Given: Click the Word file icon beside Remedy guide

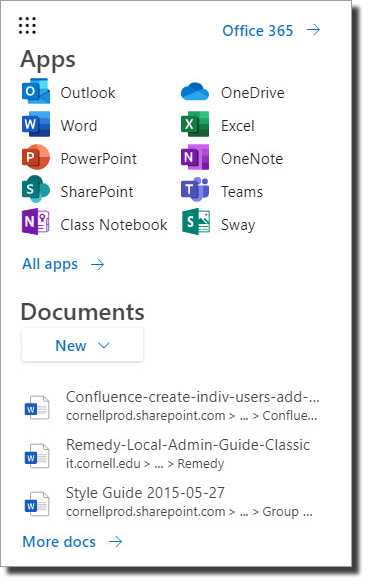Looking at the screenshot, I should [37, 456].
